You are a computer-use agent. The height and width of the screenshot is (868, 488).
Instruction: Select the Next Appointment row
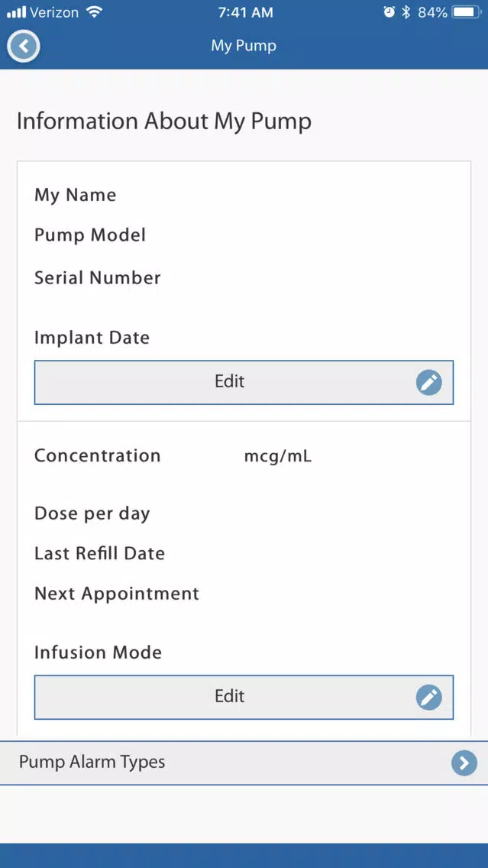pyautogui.click(x=117, y=594)
